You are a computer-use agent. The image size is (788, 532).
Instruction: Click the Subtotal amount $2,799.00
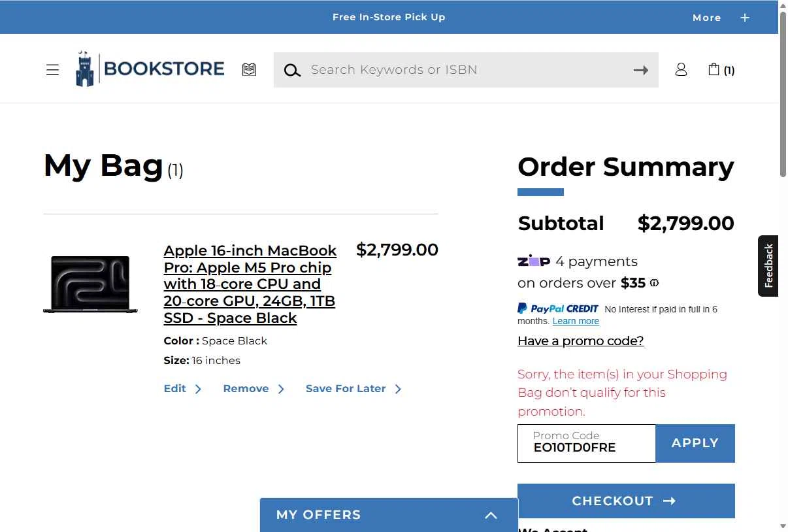point(685,224)
